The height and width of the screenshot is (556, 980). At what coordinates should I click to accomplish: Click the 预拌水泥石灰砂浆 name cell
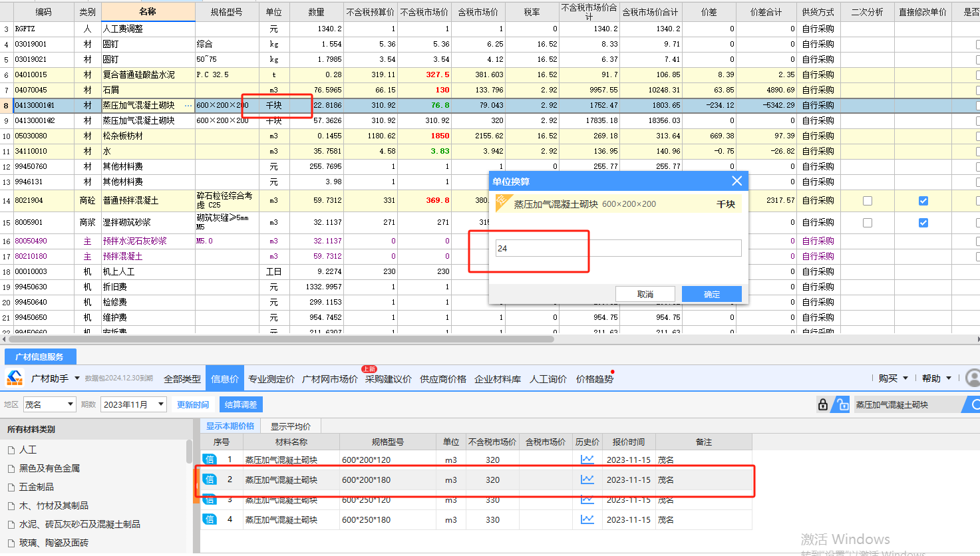tap(148, 241)
